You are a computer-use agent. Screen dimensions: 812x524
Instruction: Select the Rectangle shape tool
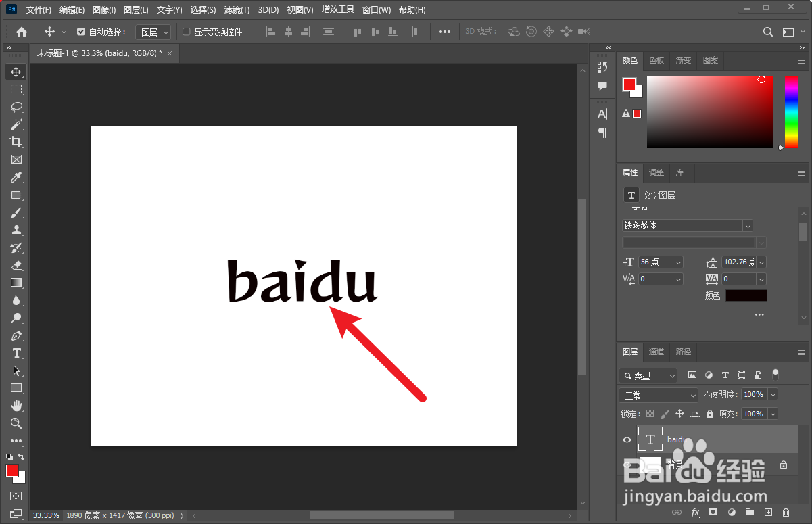coord(16,388)
